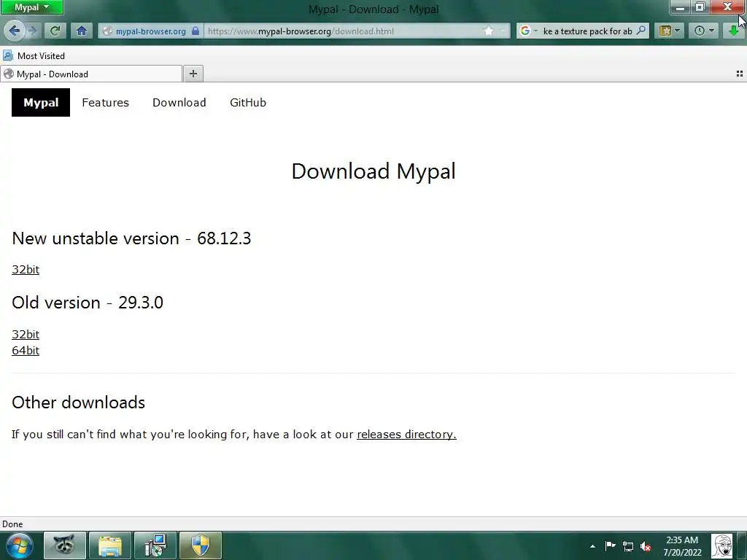Click the Mypal brand logo button
Viewport: 747px width, 560px height.
(x=41, y=102)
